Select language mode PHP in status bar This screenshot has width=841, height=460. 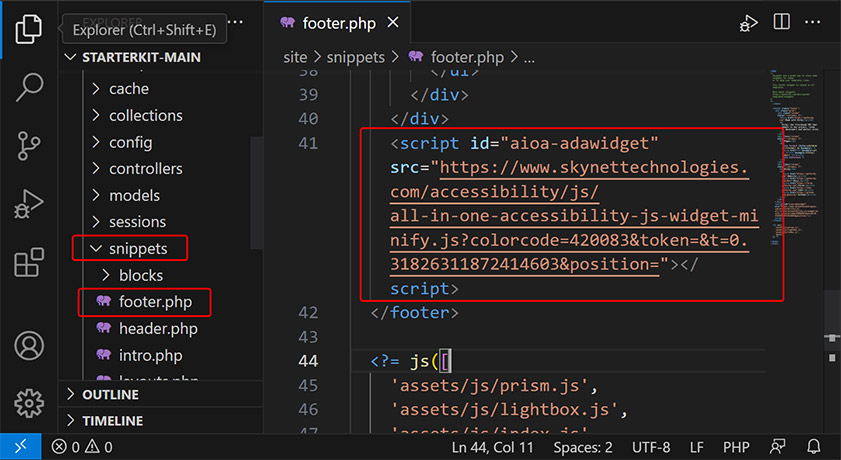point(736,447)
